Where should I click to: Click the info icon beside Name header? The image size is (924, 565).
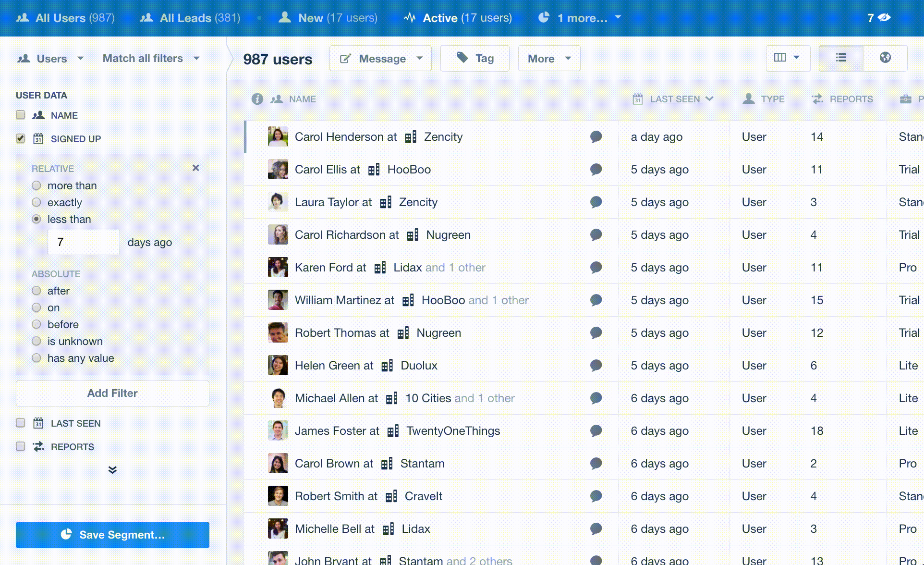(x=257, y=99)
